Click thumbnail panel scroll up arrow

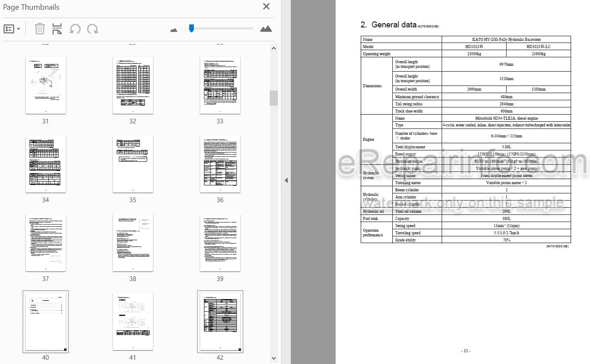point(274,48)
